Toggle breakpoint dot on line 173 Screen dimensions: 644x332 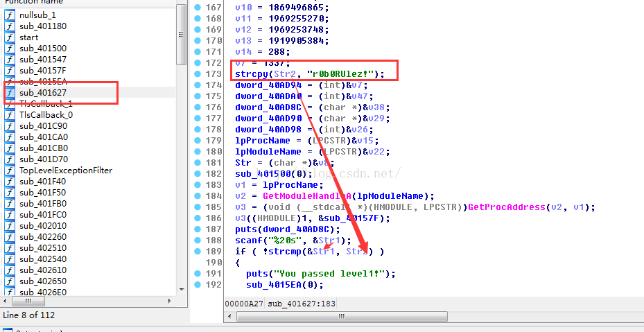[198, 74]
